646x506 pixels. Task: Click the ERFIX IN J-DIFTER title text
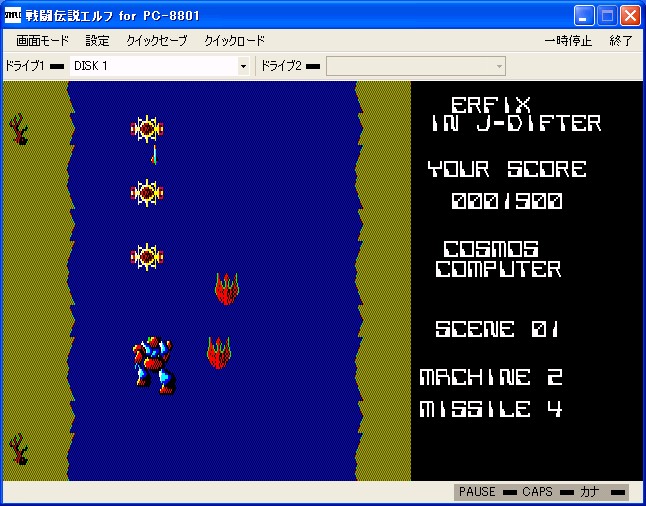pyautogui.click(x=516, y=114)
